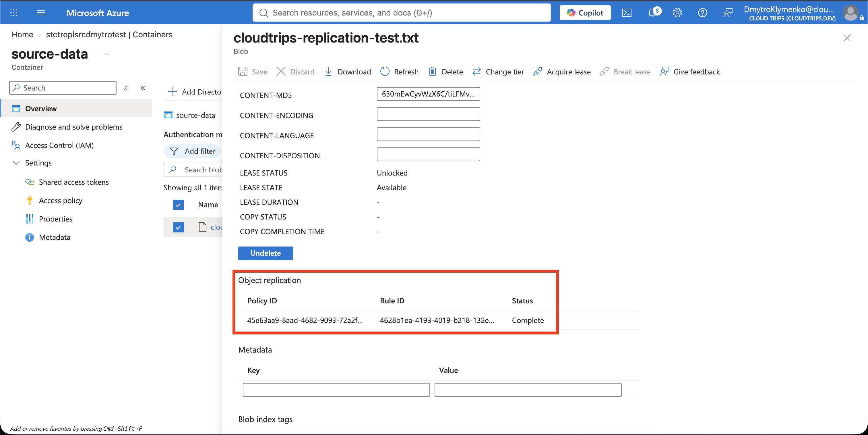Viewport: 868px width, 435px height.
Task: Open Cloud Shell from the top bar
Action: click(627, 13)
